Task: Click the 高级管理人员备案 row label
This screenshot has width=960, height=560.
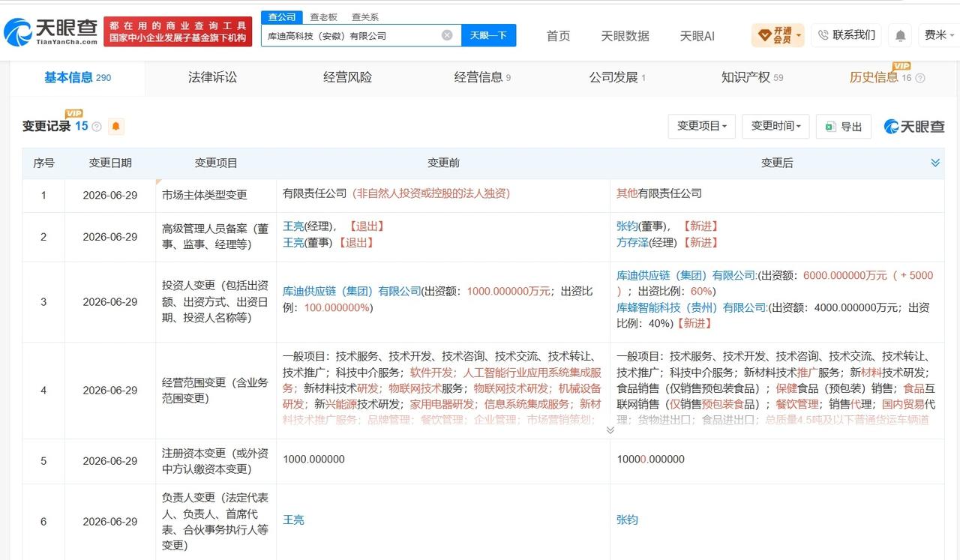Action: tap(215, 236)
